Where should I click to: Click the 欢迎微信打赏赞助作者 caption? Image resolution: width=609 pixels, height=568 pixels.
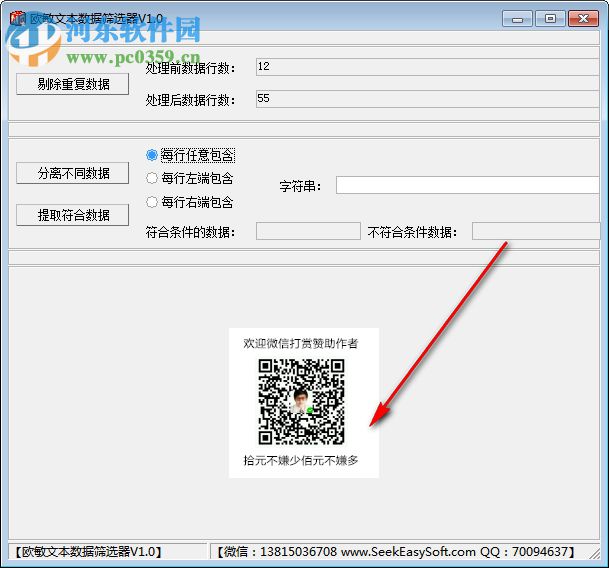pos(301,343)
